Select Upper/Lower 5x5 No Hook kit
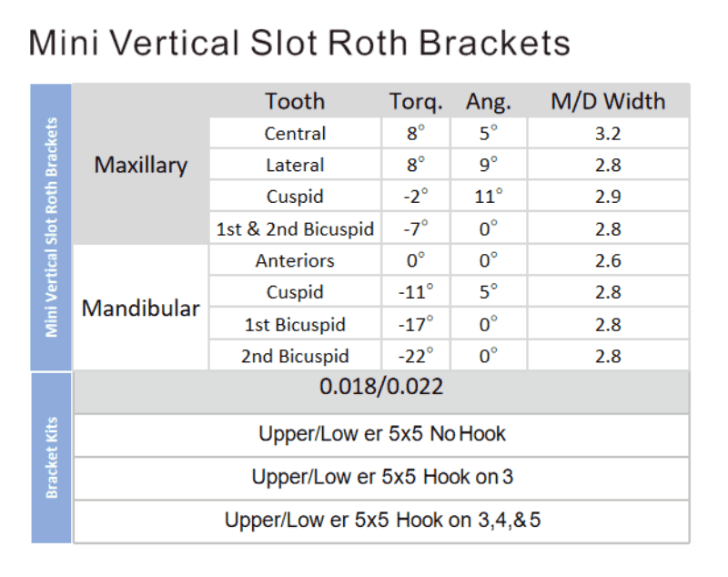Screen dimensions: 728x577 [x=381, y=435]
